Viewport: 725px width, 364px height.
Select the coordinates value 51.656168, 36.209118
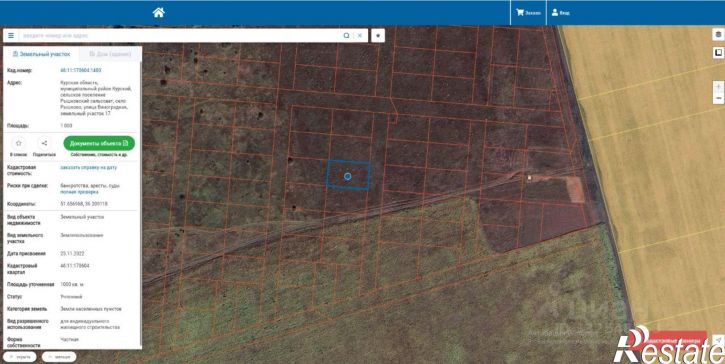(84, 204)
